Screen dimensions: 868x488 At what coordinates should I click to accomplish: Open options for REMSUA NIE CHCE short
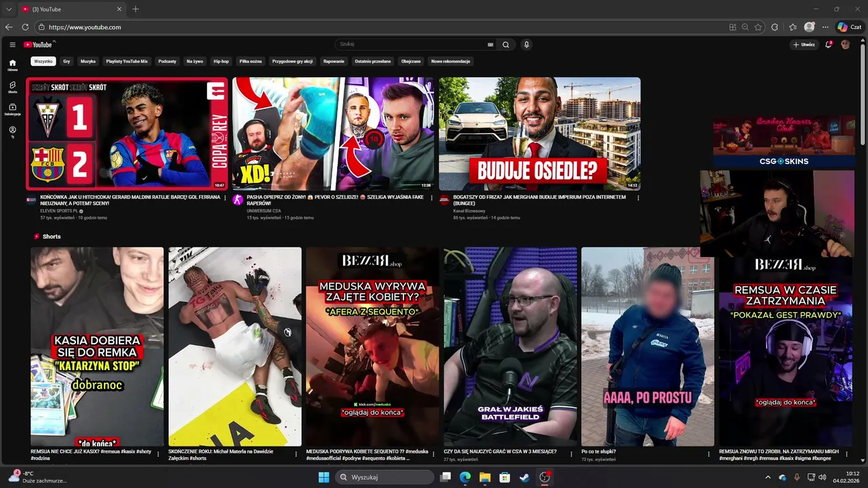[x=158, y=454]
